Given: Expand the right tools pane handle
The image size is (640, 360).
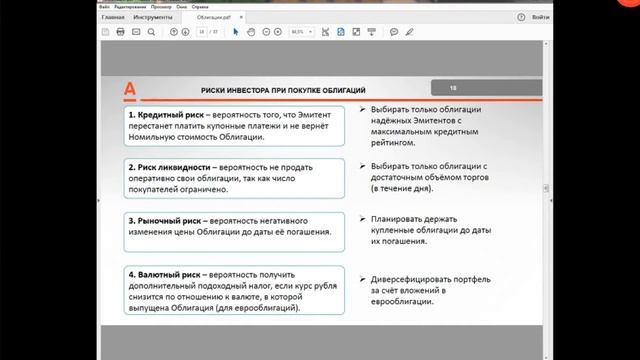Looking at the screenshot, I should [x=551, y=200].
